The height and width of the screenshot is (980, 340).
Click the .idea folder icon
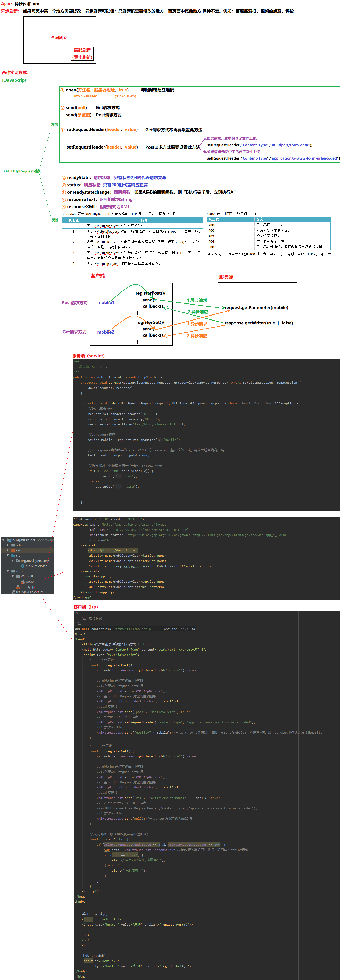point(13,545)
